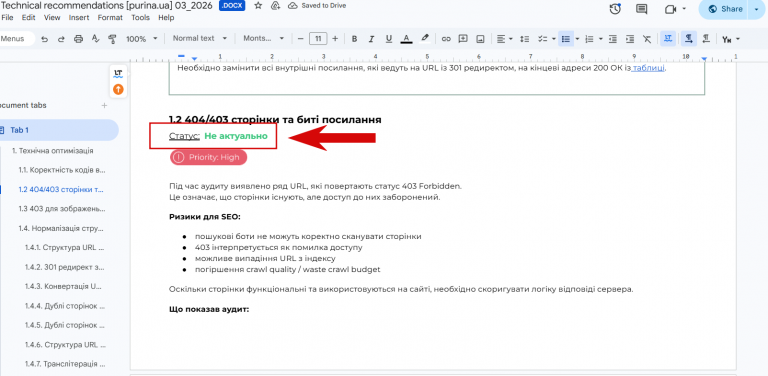Increase indent
Viewport: 768px width, 376px height.
click(630, 39)
